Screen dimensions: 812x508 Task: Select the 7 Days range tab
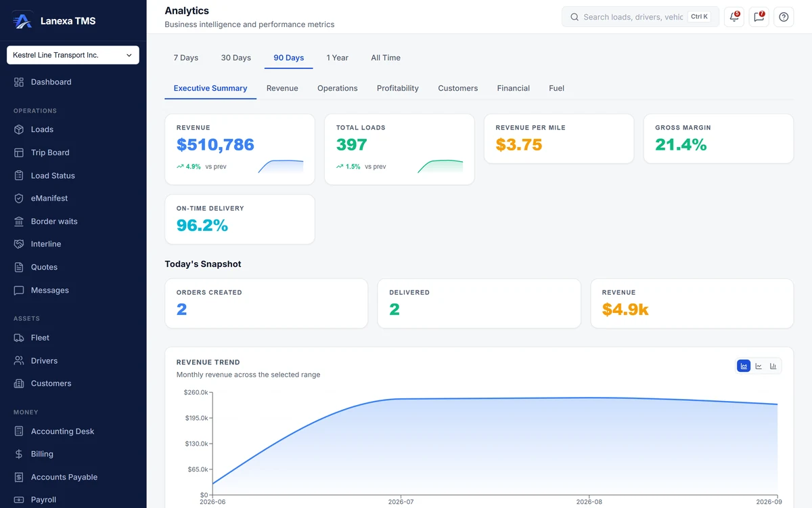point(186,58)
